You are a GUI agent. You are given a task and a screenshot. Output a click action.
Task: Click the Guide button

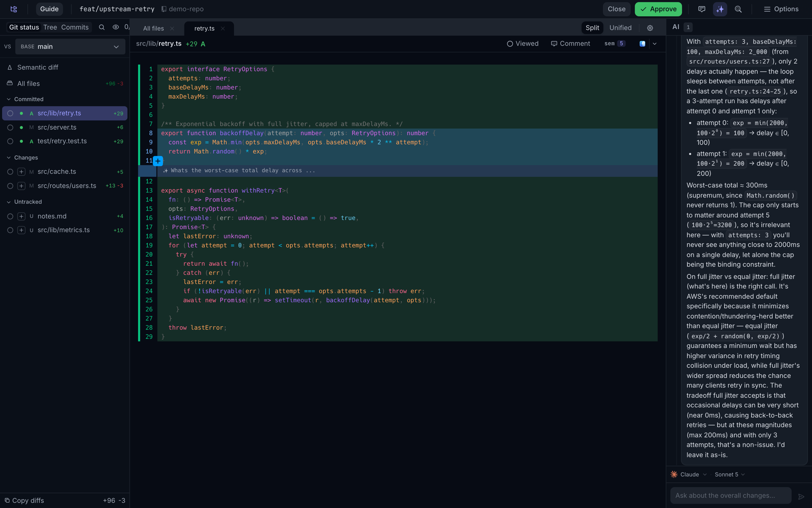tap(49, 9)
